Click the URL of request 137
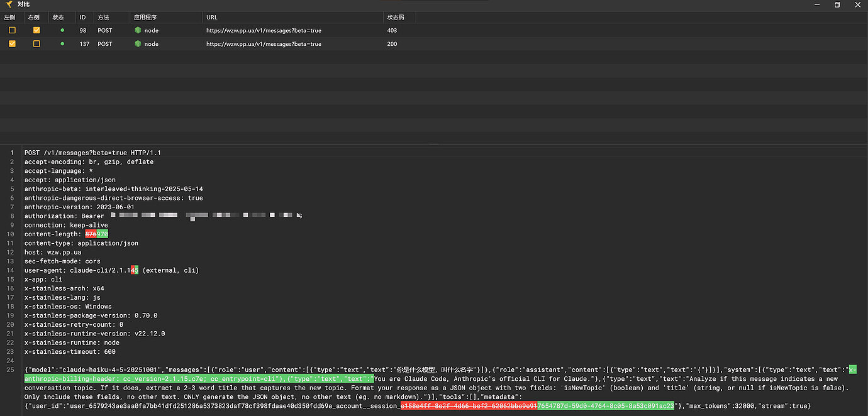Image resolution: width=868 pixels, height=416 pixels. (264, 44)
